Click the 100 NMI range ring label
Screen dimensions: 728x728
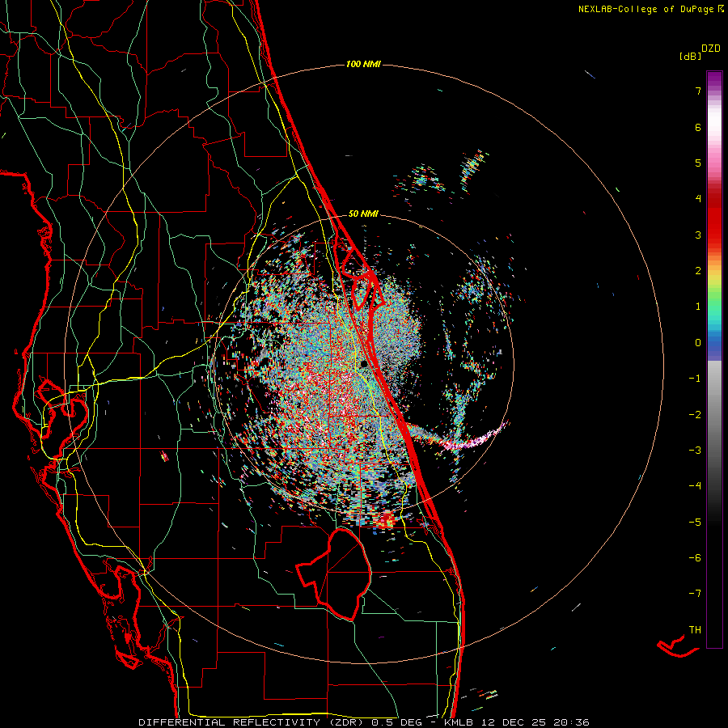pyautogui.click(x=363, y=64)
